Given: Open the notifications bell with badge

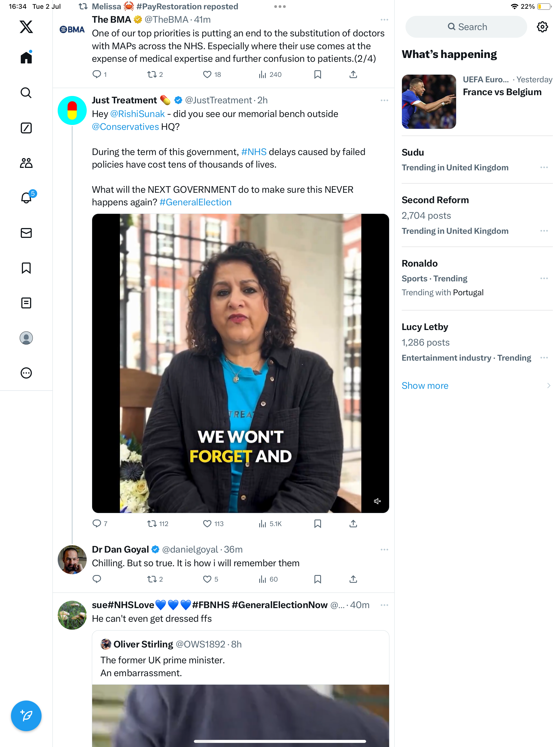Looking at the screenshot, I should pos(26,198).
